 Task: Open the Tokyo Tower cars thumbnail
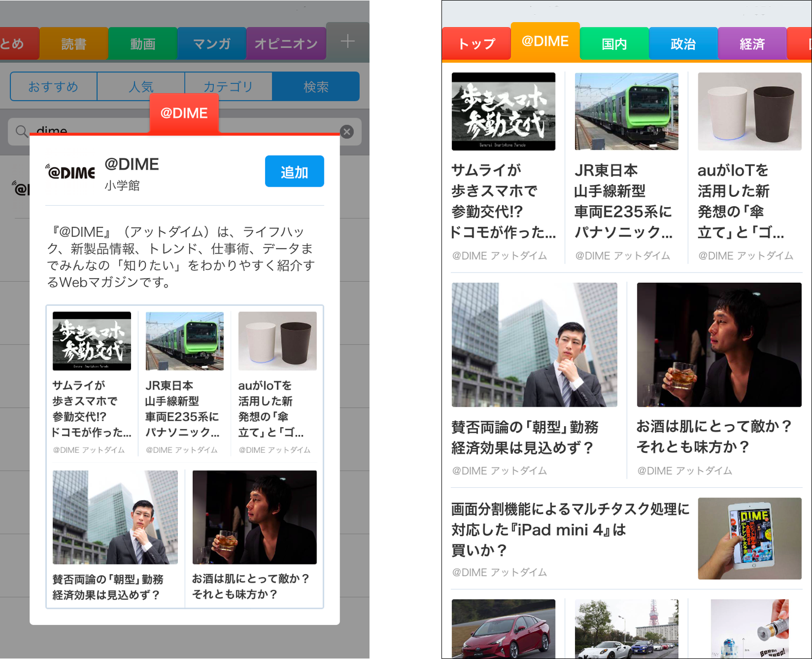pos(626,629)
